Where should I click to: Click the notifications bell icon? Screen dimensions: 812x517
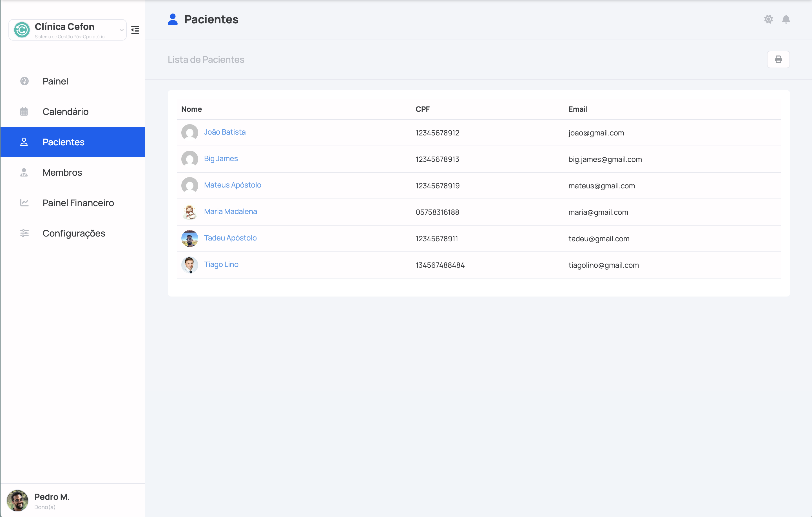(786, 19)
